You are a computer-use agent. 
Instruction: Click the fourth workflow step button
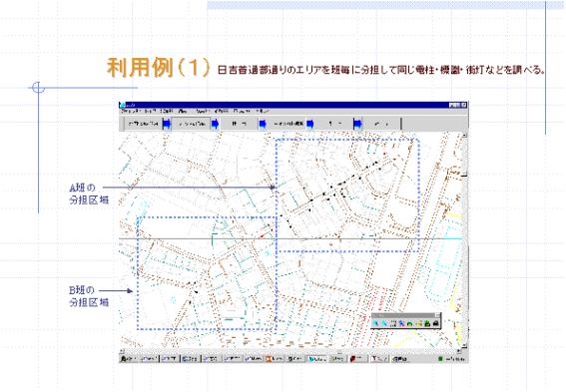[286, 124]
